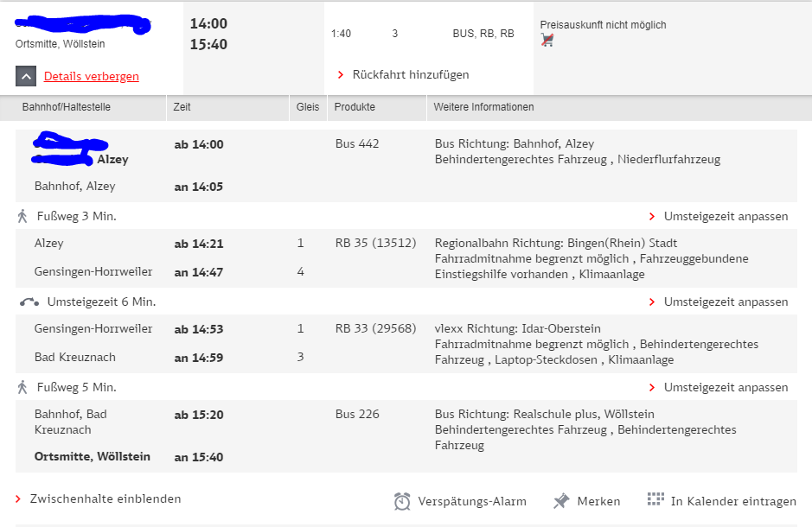Add trip via In Kalender eintragen
The width and height of the screenshot is (812, 527).
pos(732,501)
